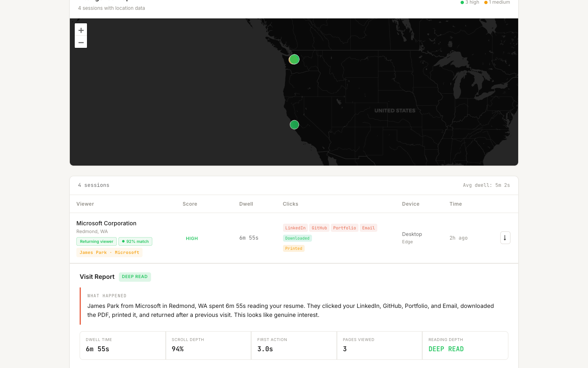Click the Redmond green map marker
The width and height of the screenshot is (588, 368).
(x=294, y=59)
